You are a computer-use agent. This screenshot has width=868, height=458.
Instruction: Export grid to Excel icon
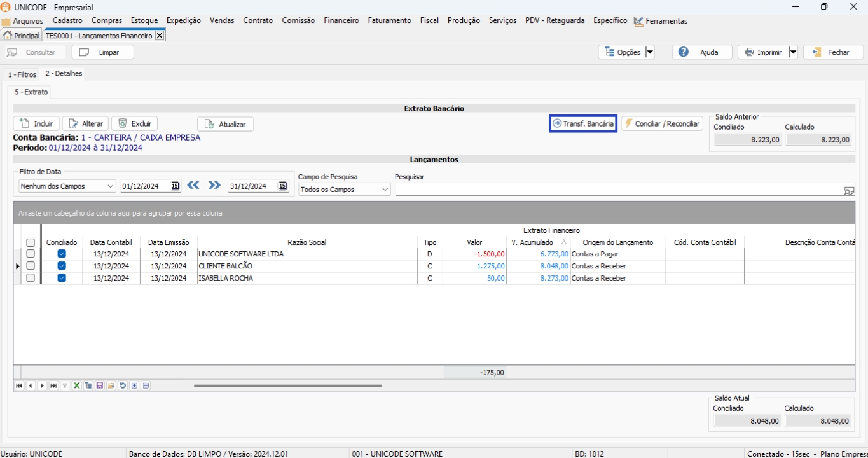pos(76,385)
